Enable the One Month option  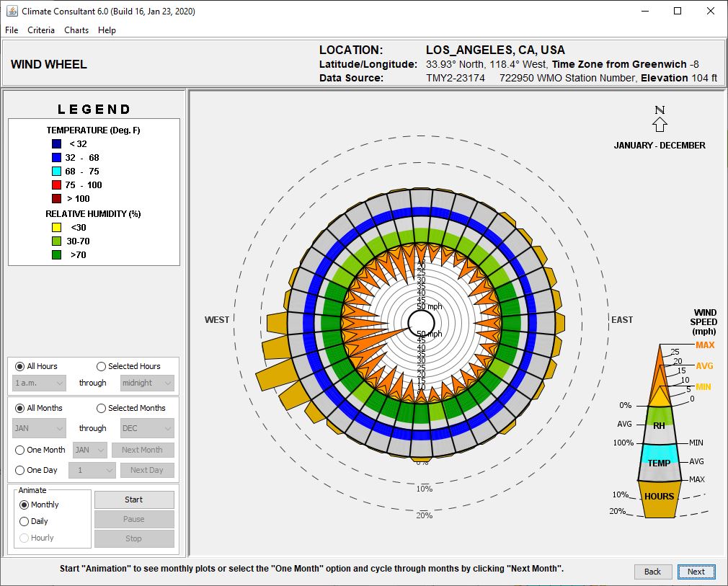(21, 450)
